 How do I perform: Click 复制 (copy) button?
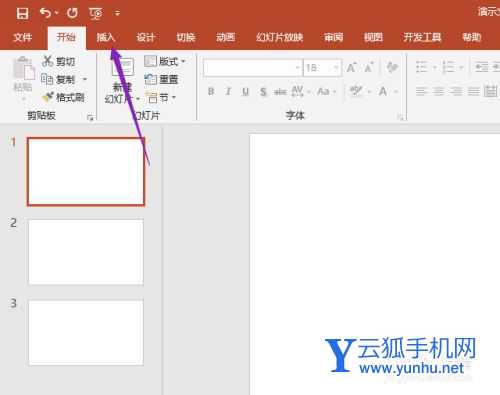[58, 79]
